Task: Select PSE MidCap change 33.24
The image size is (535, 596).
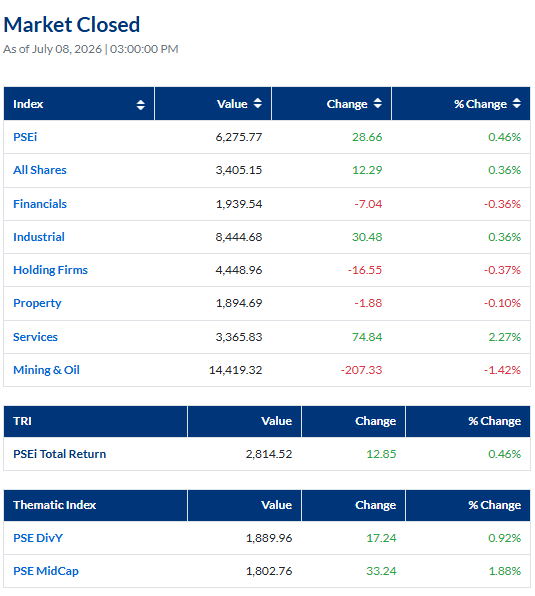Action: pos(381,571)
